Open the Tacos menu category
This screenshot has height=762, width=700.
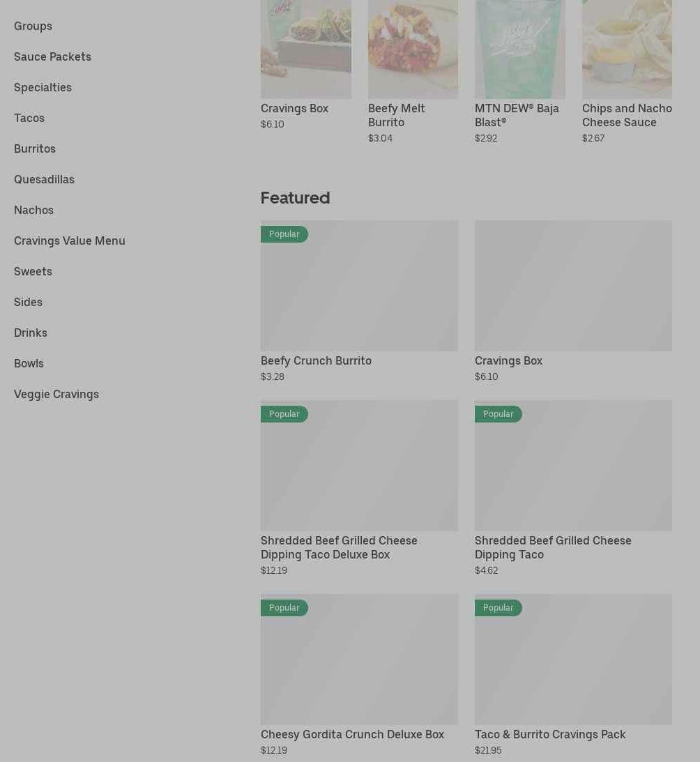pyautogui.click(x=29, y=118)
